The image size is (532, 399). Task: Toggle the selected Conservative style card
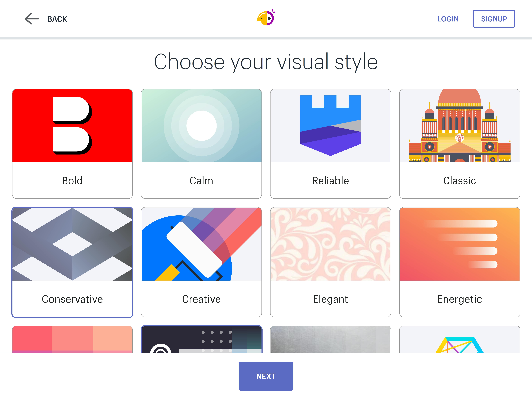click(x=72, y=262)
